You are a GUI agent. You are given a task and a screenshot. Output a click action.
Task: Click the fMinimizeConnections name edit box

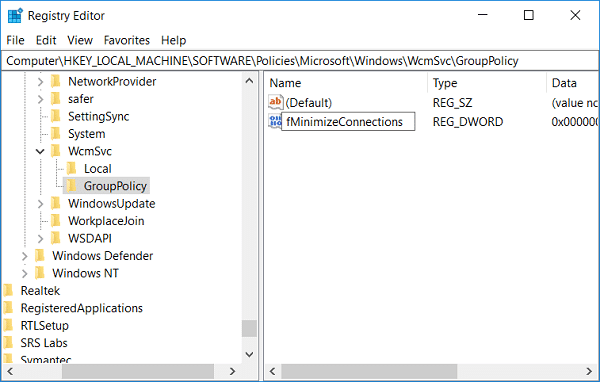click(348, 121)
